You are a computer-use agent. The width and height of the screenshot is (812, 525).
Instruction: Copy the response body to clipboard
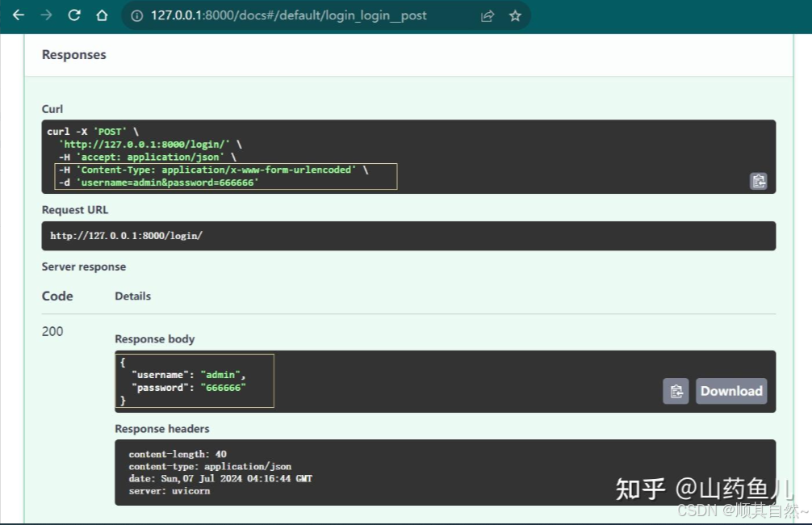coord(675,391)
